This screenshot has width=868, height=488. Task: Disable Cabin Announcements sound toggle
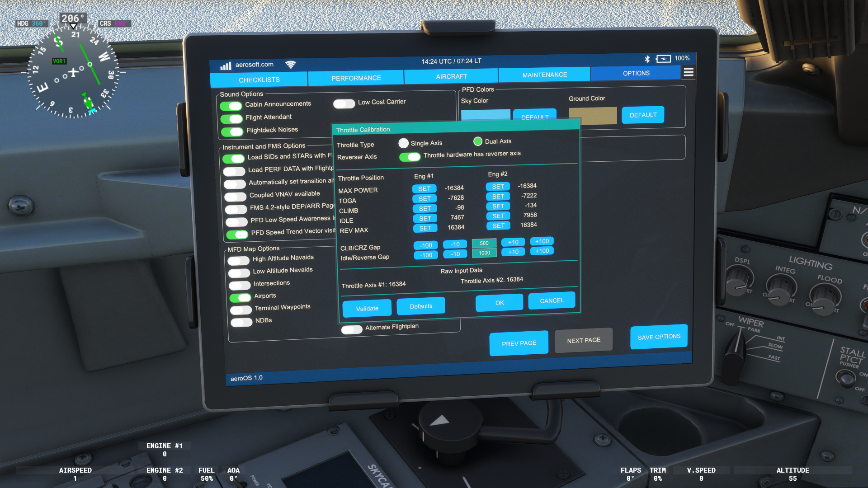tap(231, 106)
